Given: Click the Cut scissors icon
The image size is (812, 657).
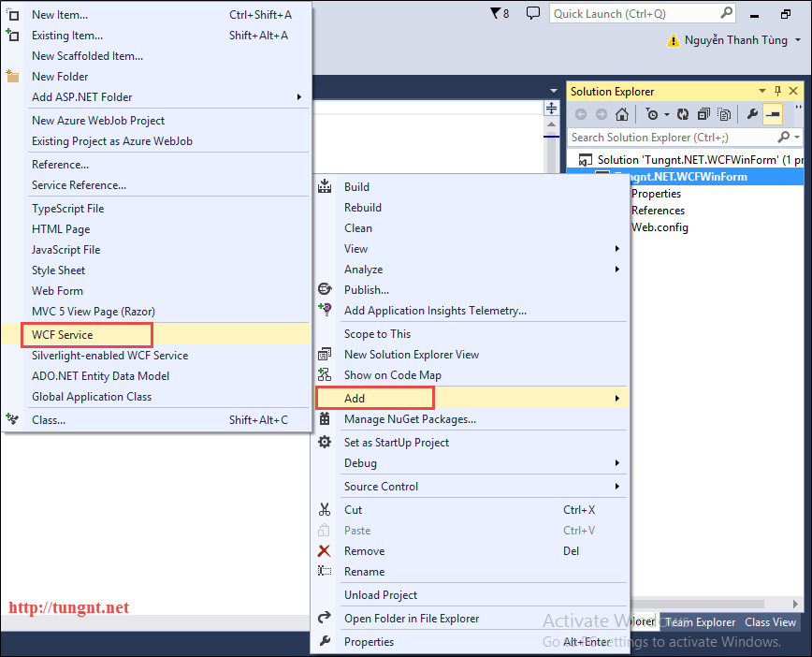Looking at the screenshot, I should [x=325, y=509].
